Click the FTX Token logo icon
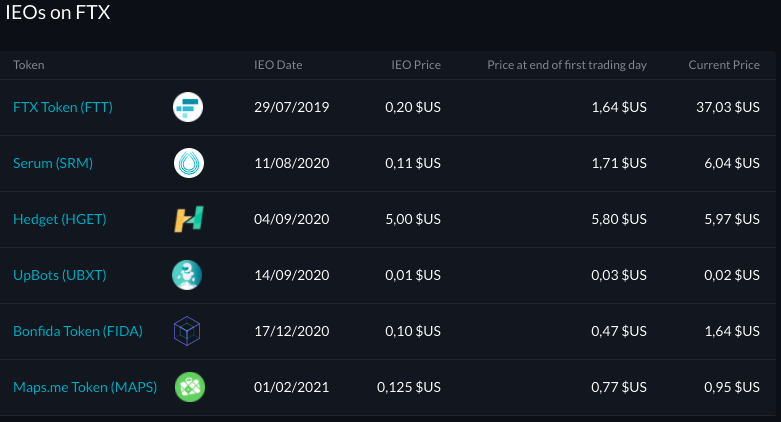The width and height of the screenshot is (781, 422). tap(188, 107)
